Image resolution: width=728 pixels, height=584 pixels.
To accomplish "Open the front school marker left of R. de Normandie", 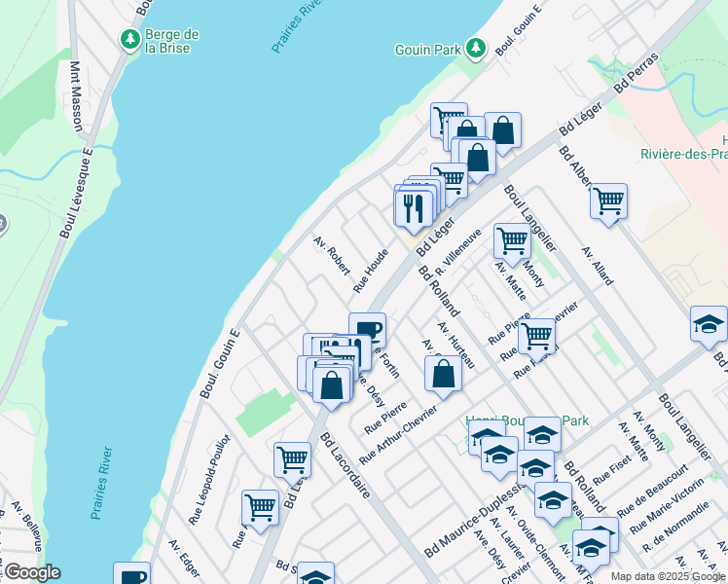I will click(x=591, y=548).
